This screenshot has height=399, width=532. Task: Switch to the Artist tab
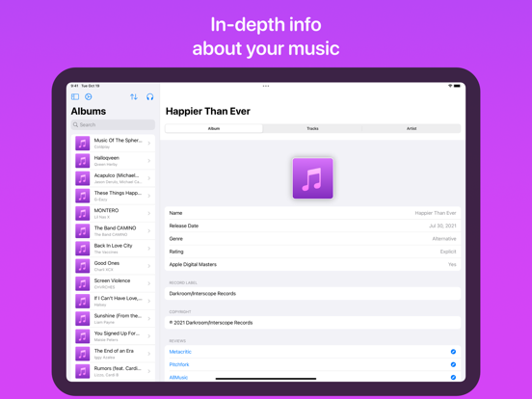[x=412, y=128]
